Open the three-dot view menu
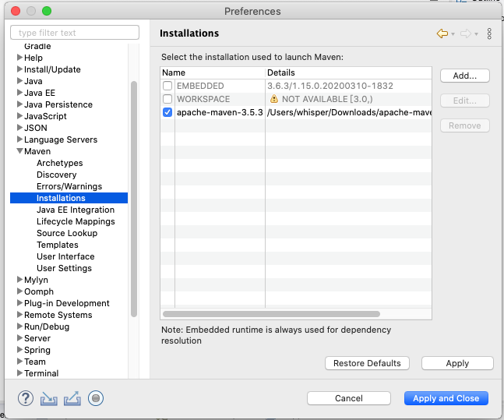 (489, 34)
